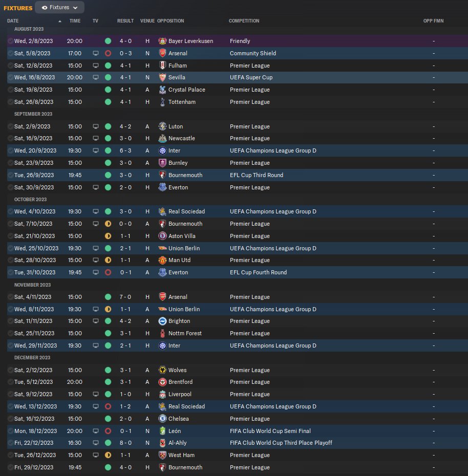Click the Inter badge in the 20/9/2023 row
This screenshot has height=476, width=468.
click(162, 150)
